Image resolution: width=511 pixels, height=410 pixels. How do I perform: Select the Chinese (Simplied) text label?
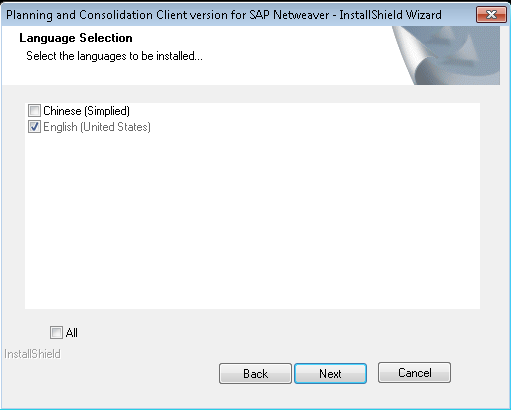pos(87,111)
